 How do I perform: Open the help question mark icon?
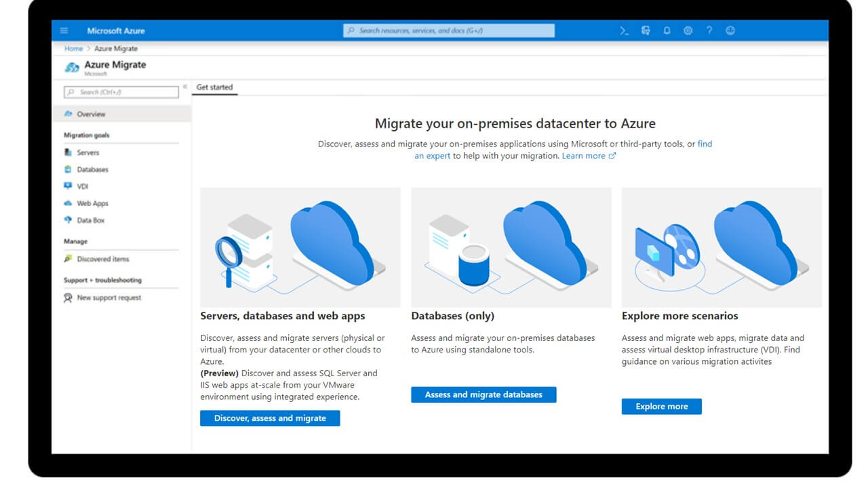click(709, 30)
